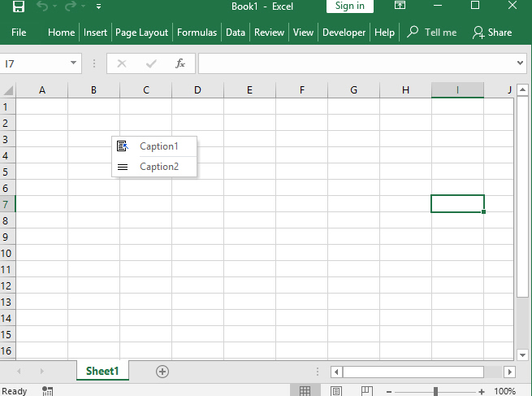Click the zoom slider handle

tap(436, 391)
